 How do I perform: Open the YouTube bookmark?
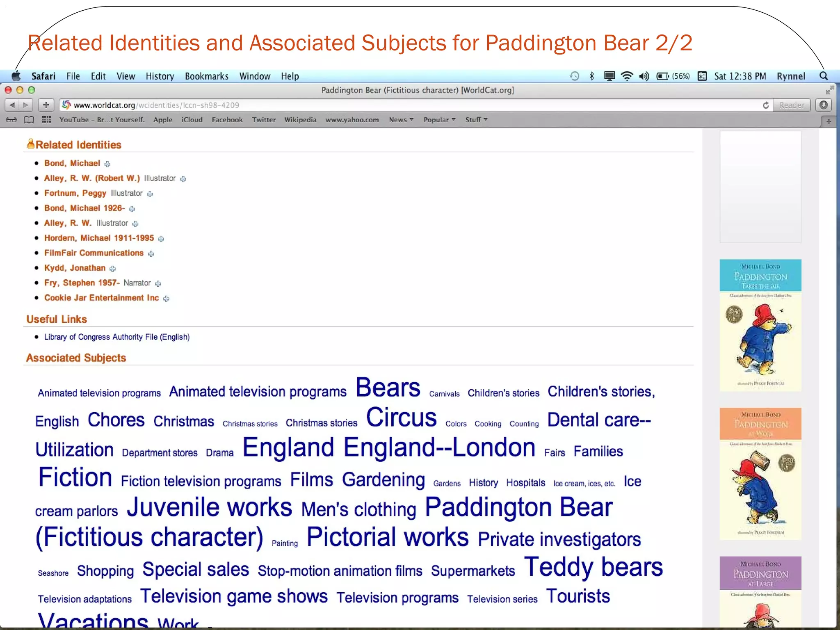point(102,120)
